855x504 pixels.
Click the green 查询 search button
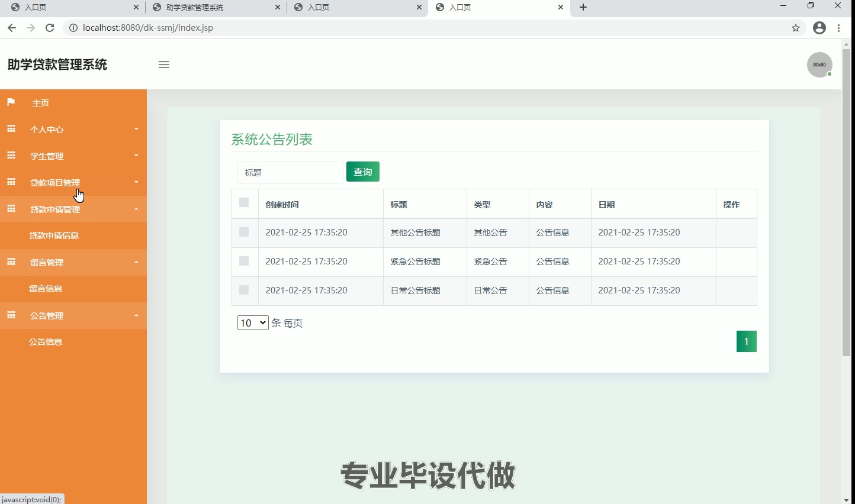click(x=363, y=172)
